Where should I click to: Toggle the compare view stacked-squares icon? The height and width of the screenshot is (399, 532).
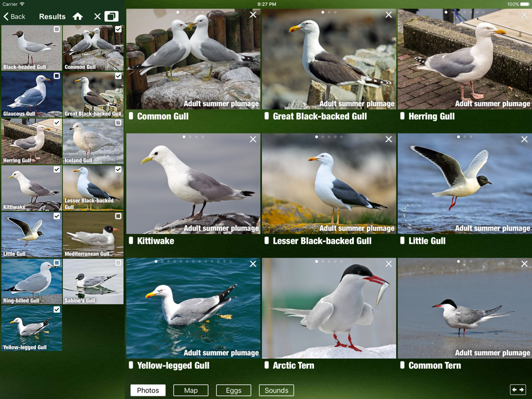click(x=111, y=16)
